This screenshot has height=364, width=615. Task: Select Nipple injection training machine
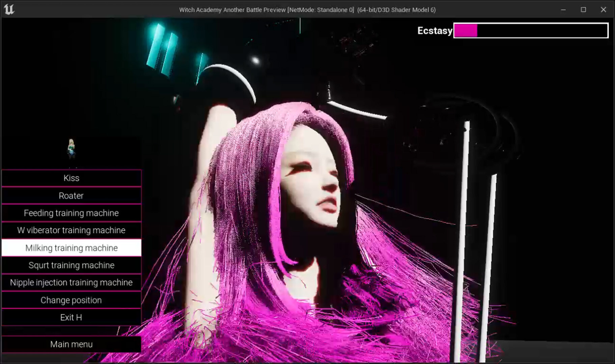point(71,282)
